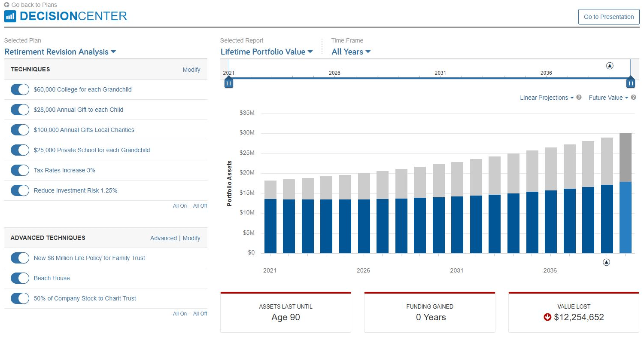Turn off Reduce Investment Risk 1.25%
Viewport: 644px width, 337px height.
coord(20,190)
